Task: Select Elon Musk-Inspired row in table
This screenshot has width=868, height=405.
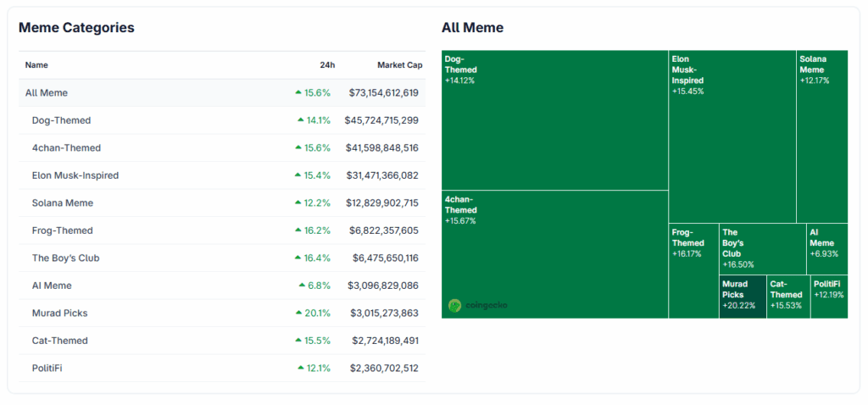Action: tap(75, 175)
